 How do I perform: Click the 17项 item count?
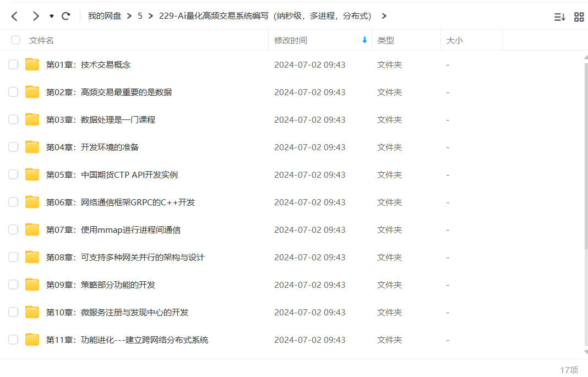569,370
